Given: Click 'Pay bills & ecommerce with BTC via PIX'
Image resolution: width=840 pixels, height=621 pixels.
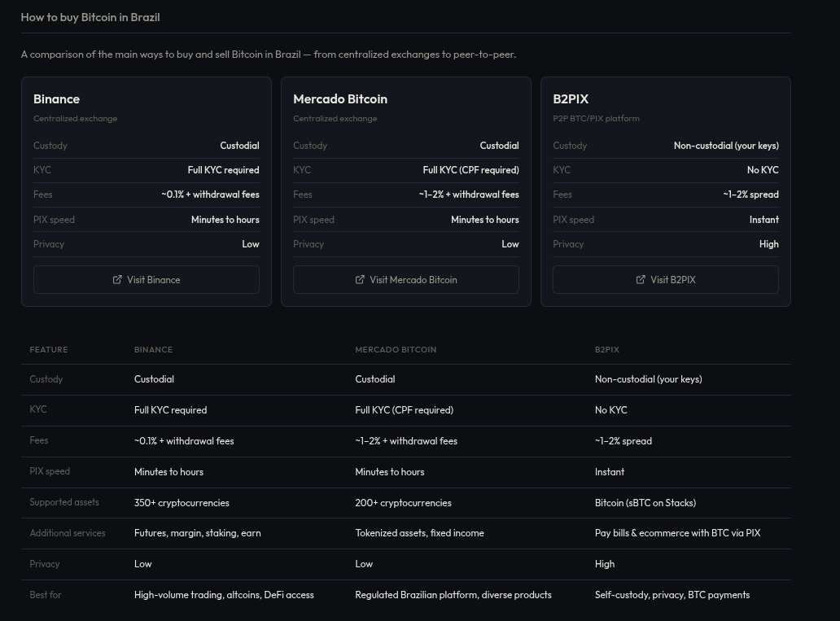Looking at the screenshot, I should [678, 533].
